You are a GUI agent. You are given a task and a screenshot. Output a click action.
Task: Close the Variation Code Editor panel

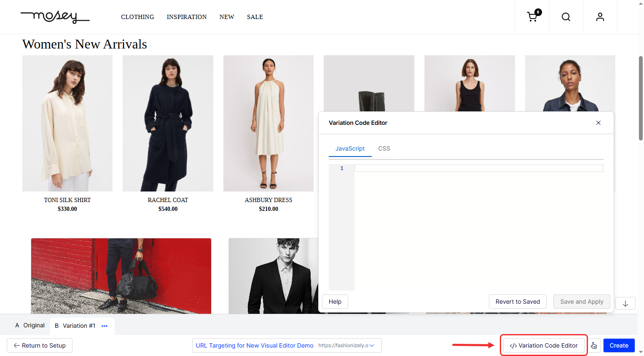[x=598, y=123]
